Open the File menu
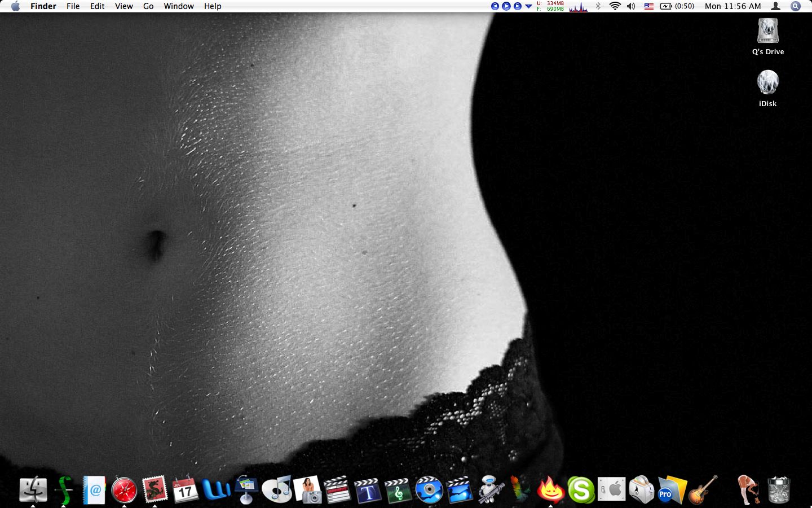The height and width of the screenshot is (508, 812). pyautogui.click(x=73, y=6)
